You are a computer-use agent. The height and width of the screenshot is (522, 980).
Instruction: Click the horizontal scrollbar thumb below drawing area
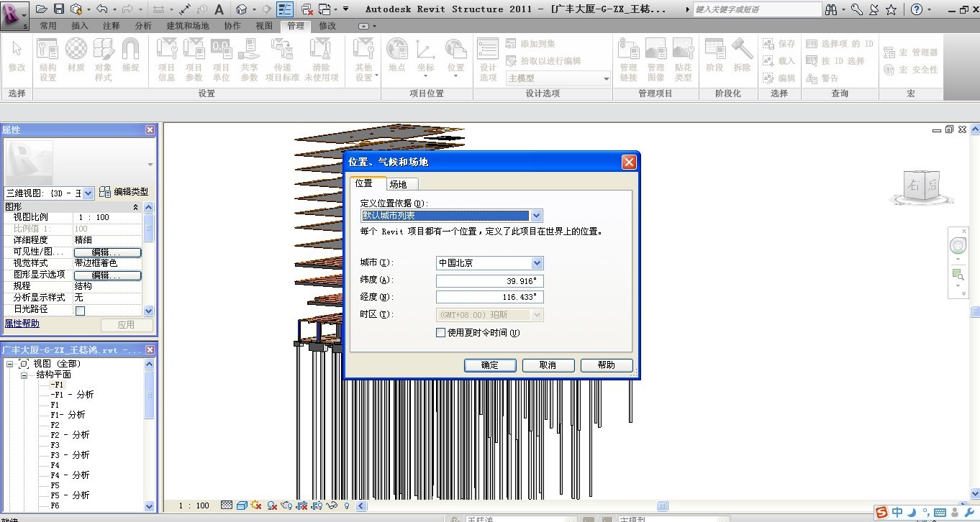coord(663,506)
